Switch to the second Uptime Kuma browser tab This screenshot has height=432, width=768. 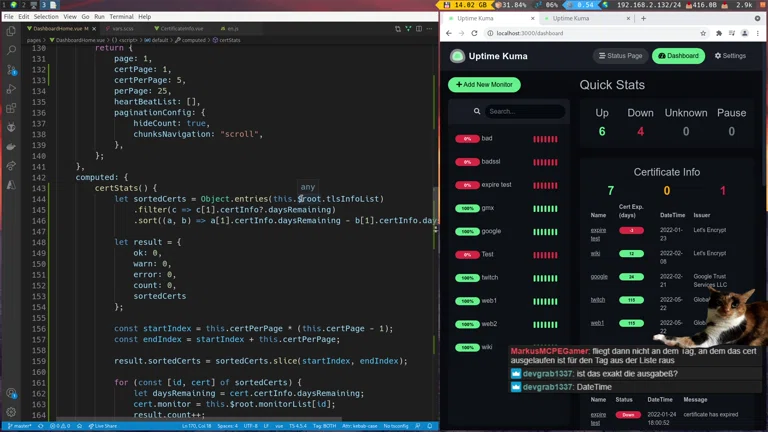pos(586,19)
